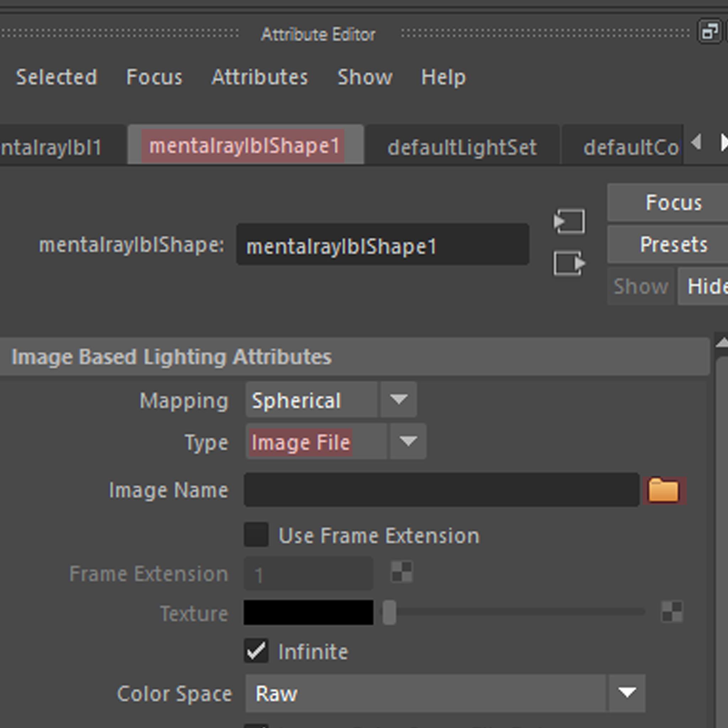The image size is (728, 728).
Task: Click the Presets button
Action: [x=673, y=244]
